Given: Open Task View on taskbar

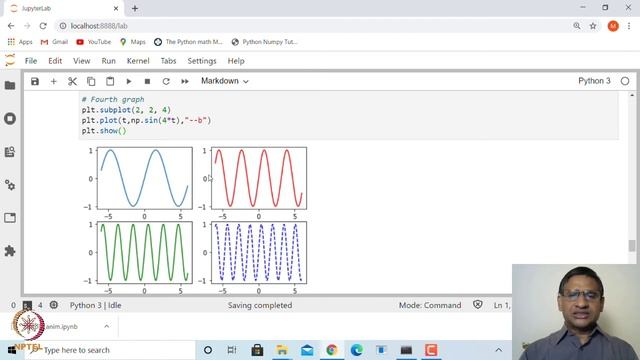Looking at the screenshot, I should [232, 350].
